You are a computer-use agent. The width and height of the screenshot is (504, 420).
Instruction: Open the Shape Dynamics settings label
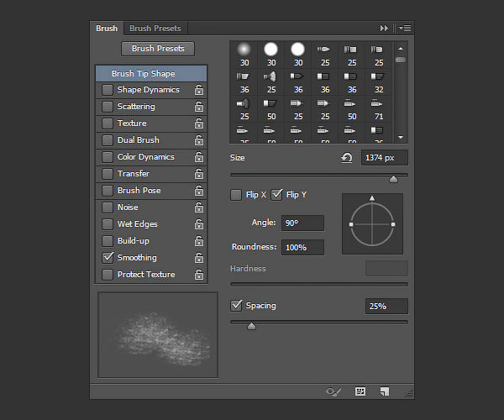(x=148, y=90)
